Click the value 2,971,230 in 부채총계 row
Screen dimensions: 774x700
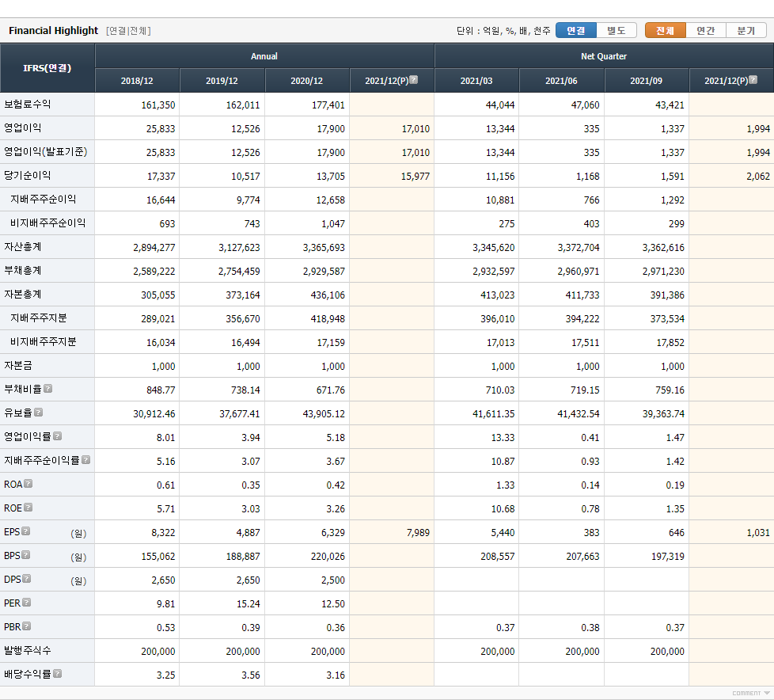663,271
